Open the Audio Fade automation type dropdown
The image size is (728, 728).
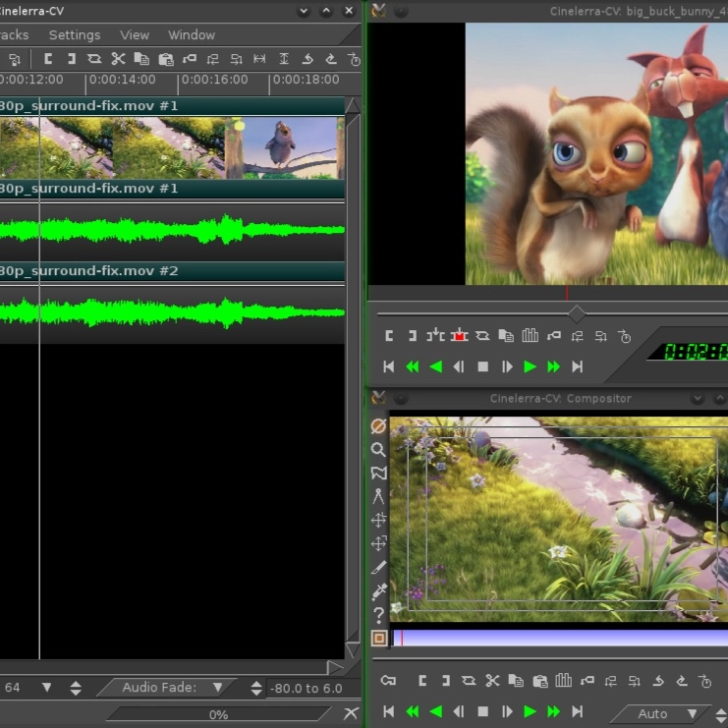point(218,688)
